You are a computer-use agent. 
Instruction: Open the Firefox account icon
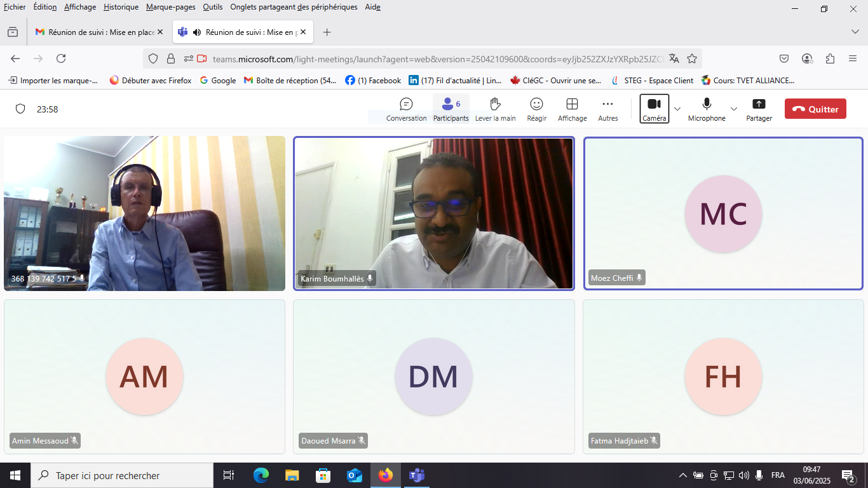(807, 58)
